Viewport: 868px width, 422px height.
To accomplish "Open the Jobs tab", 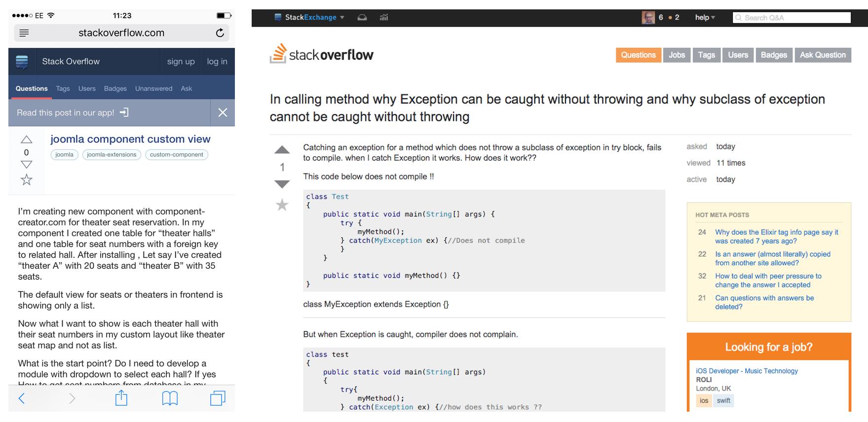I will [677, 55].
